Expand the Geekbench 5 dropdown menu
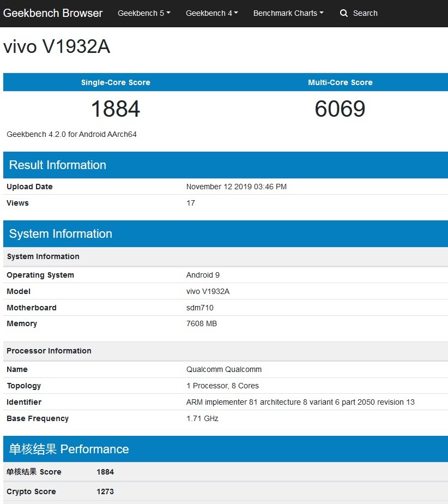Screen dimensions: 448x504 144,13
